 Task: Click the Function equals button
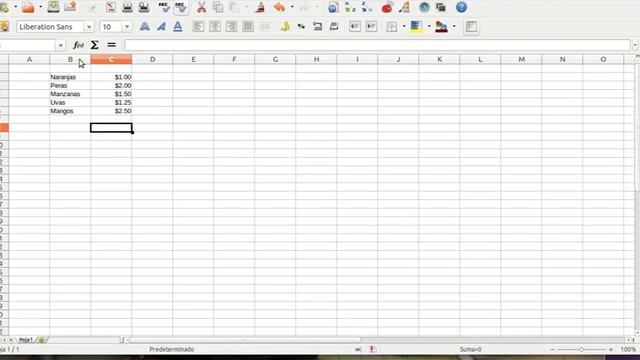coord(111,45)
